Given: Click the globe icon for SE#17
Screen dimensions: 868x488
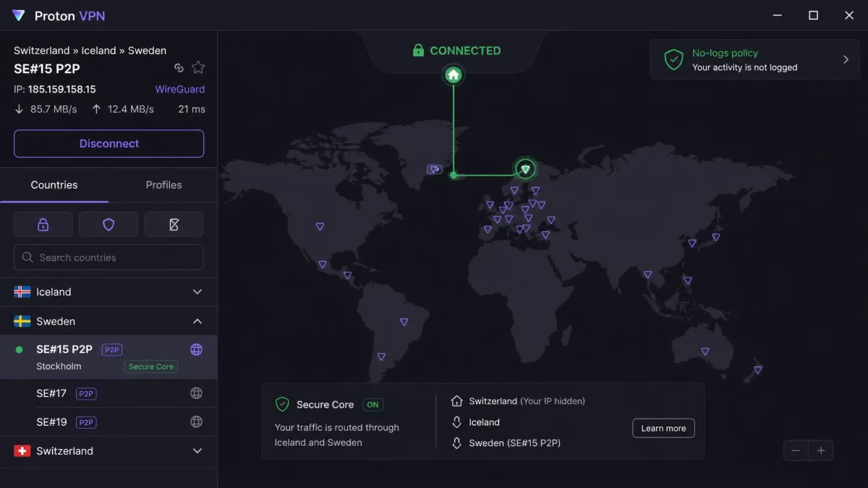Looking at the screenshot, I should coord(196,393).
